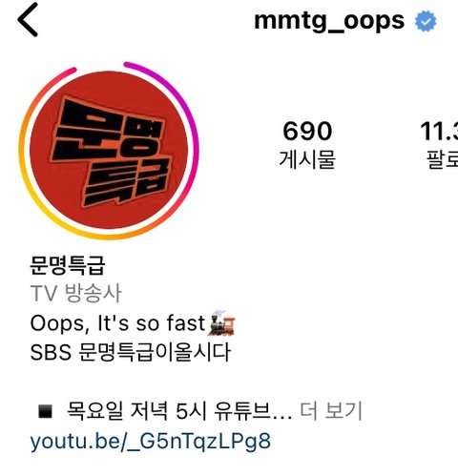
Task: Click the steam train emoji in bio
Action: click(221, 322)
